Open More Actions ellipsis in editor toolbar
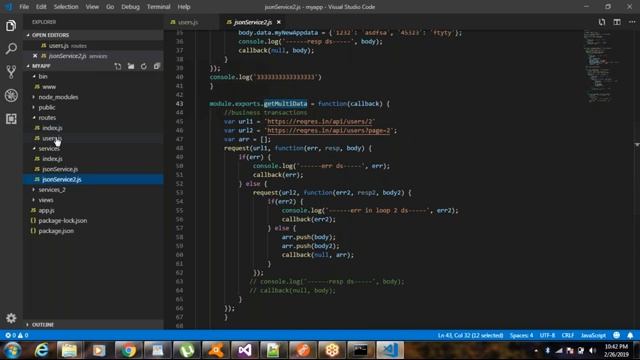Image resolution: width=640 pixels, height=360 pixels. click(x=631, y=22)
